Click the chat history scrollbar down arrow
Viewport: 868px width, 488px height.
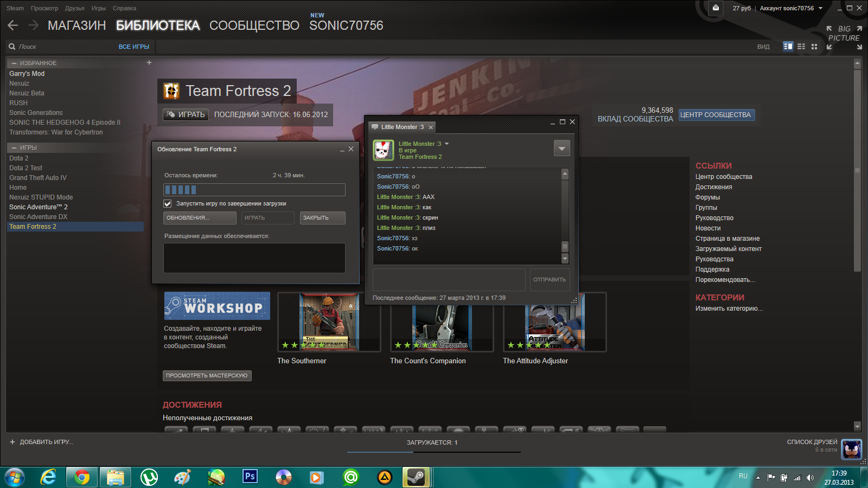pyautogui.click(x=565, y=259)
